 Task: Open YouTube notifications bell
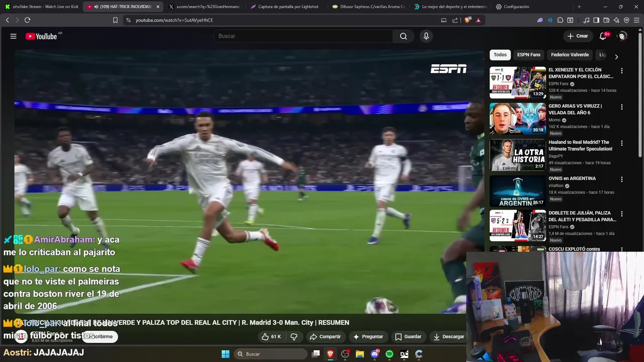coord(603,36)
